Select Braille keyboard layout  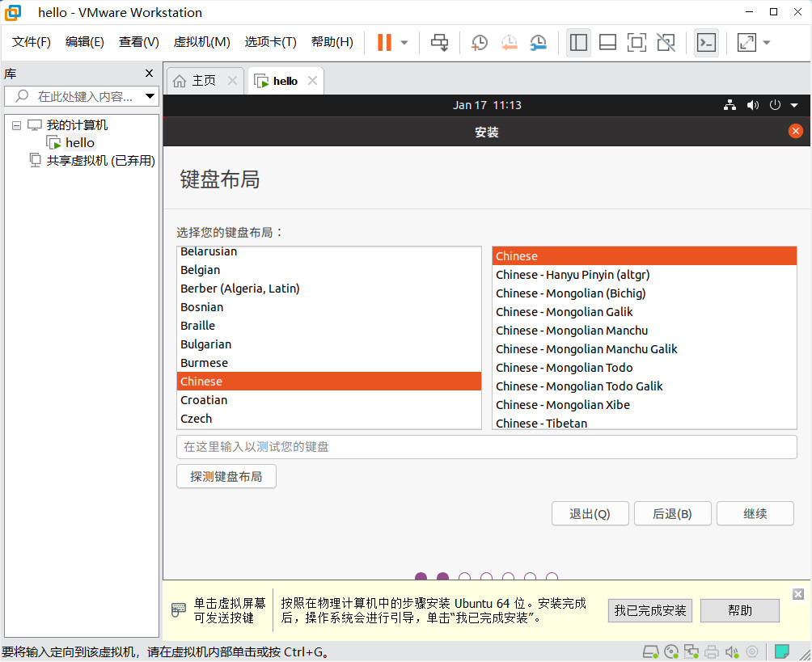click(x=329, y=326)
